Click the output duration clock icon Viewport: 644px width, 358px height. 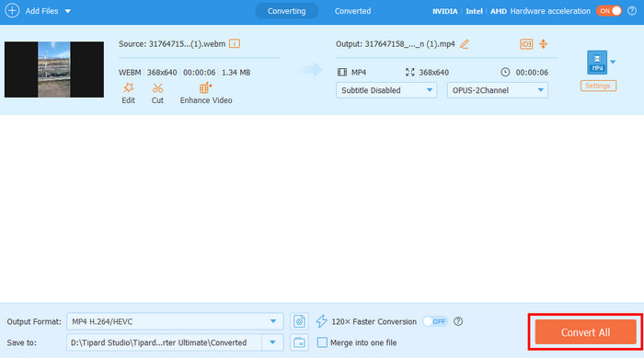[x=505, y=73]
